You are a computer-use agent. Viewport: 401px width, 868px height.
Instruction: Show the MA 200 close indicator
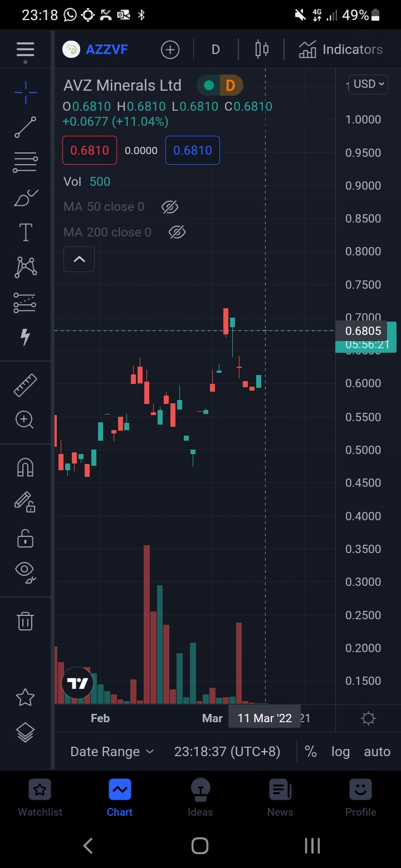[177, 232]
